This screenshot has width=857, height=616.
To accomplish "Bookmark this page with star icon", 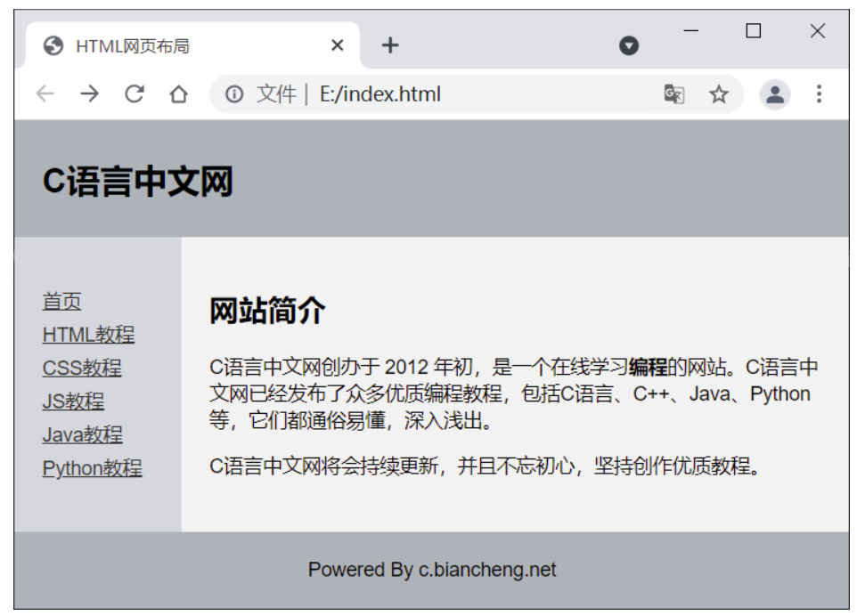I will [719, 94].
